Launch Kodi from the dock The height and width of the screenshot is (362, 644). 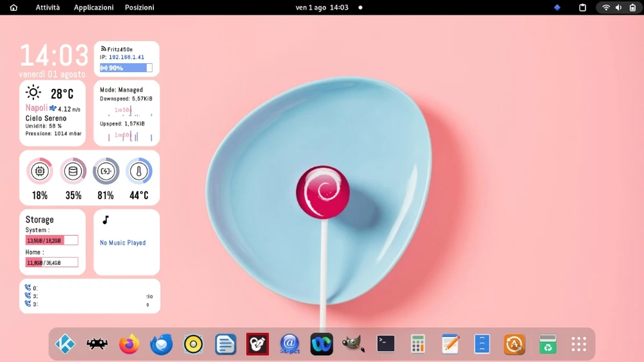[65, 344]
